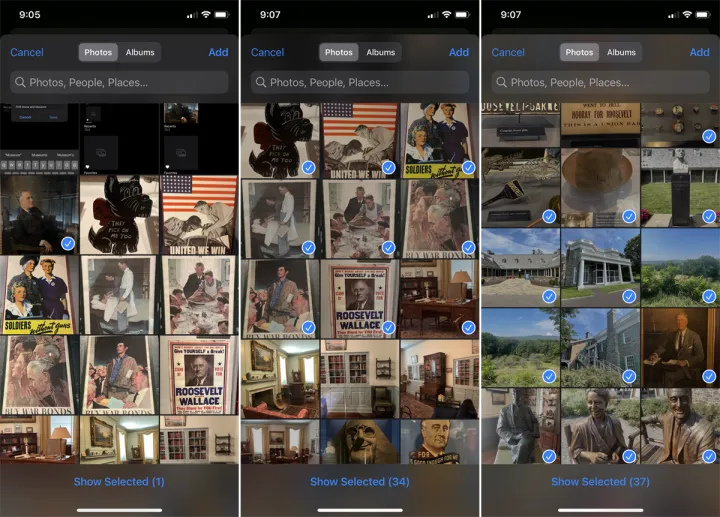720x517 pixels.
Task: Tap the search magnifier icon in the middle screen
Action: click(260, 83)
